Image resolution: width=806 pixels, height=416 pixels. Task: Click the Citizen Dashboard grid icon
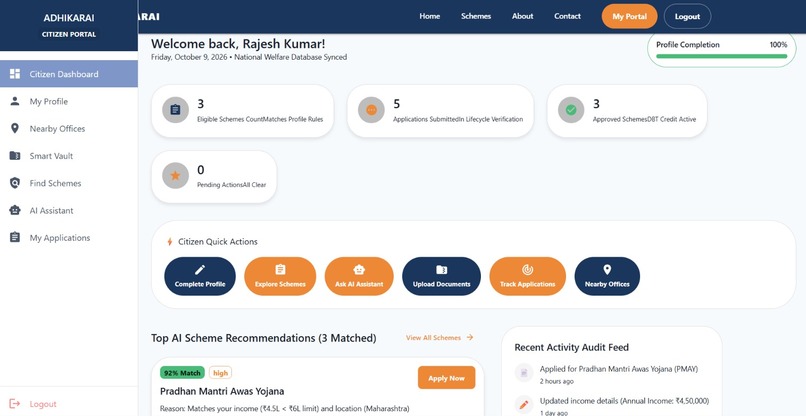pos(15,74)
